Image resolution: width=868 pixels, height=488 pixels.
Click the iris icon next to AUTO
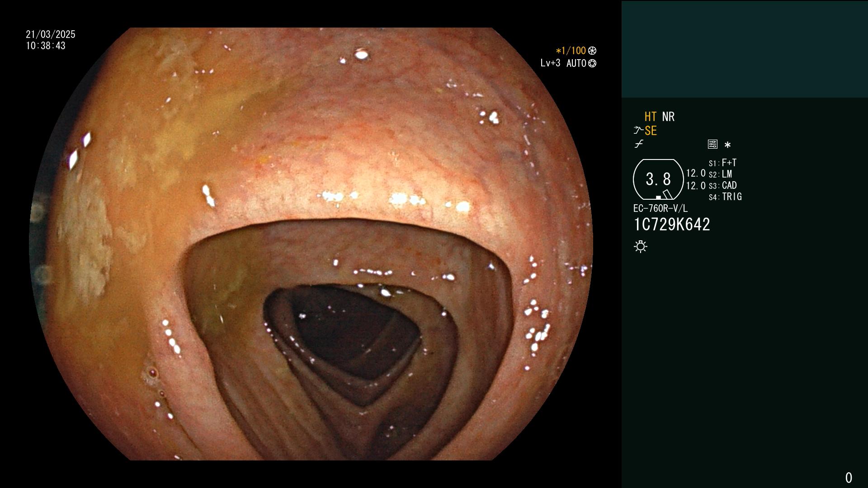pyautogui.click(x=592, y=64)
